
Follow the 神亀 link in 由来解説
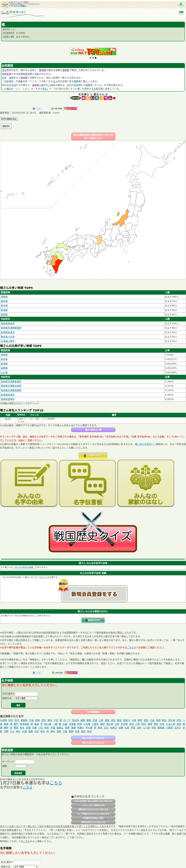tap(20, 82)
